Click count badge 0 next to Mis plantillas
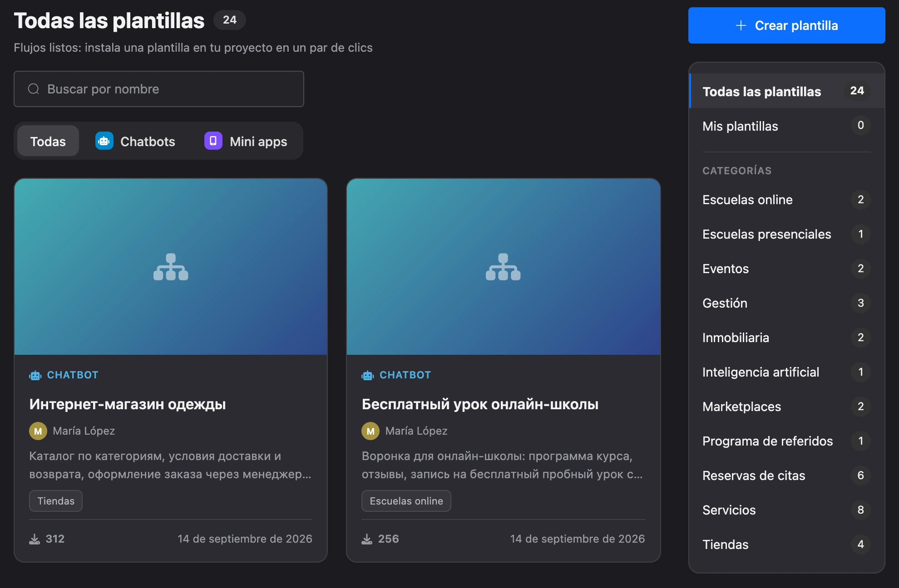Viewport: 899px width, 588px height. [x=860, y=125]
